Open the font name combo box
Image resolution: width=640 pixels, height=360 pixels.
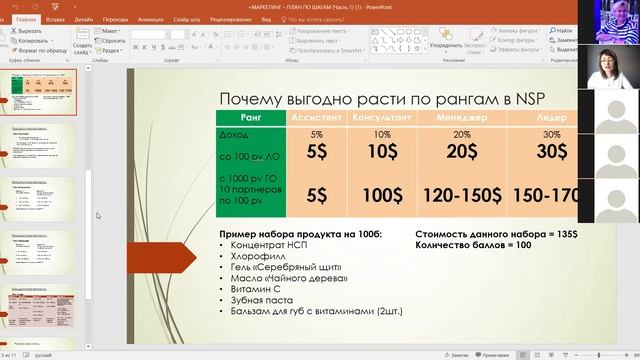click(x=150, y=35)
